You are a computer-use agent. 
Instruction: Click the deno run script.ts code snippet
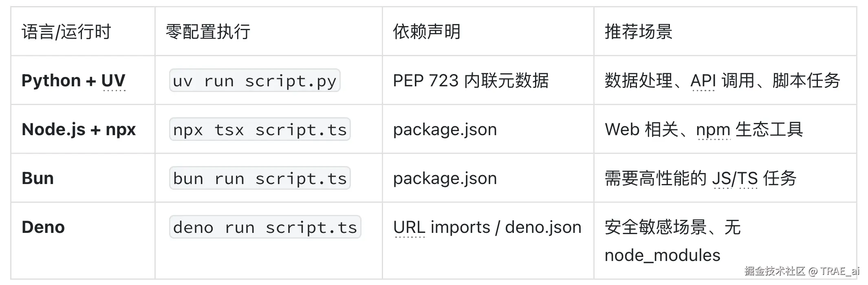pos(265,227)
